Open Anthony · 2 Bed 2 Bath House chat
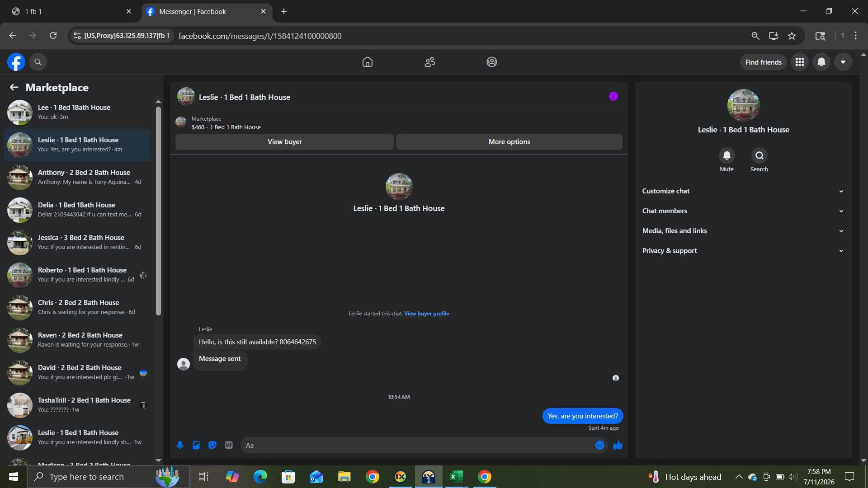This screenshot has height=488, width=868. click(x=77, y=177)
